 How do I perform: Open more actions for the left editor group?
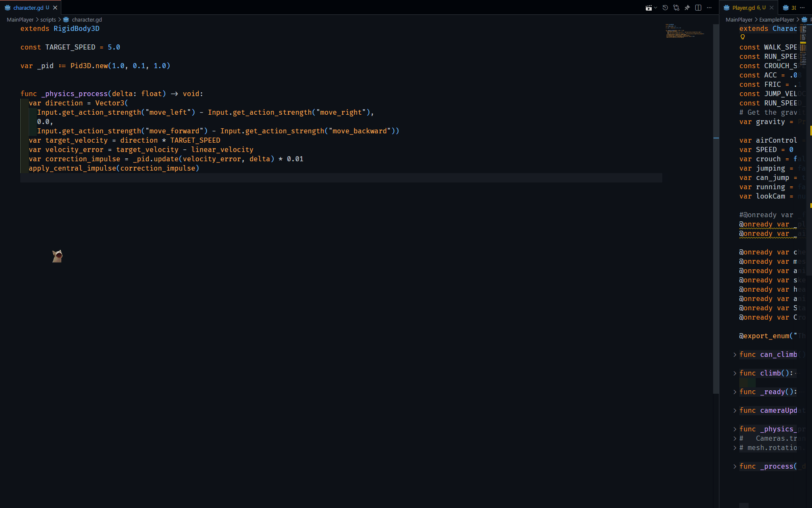point(709,8)
